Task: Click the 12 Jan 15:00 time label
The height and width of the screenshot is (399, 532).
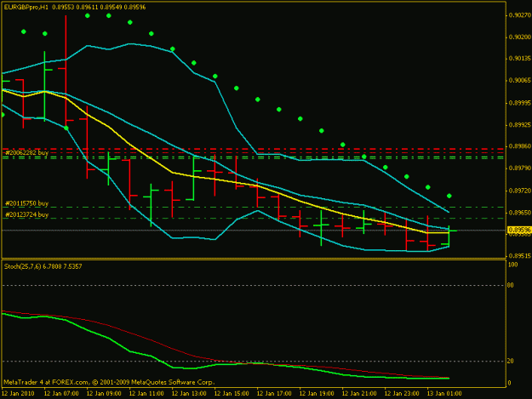Action: [x=232, y=394]
